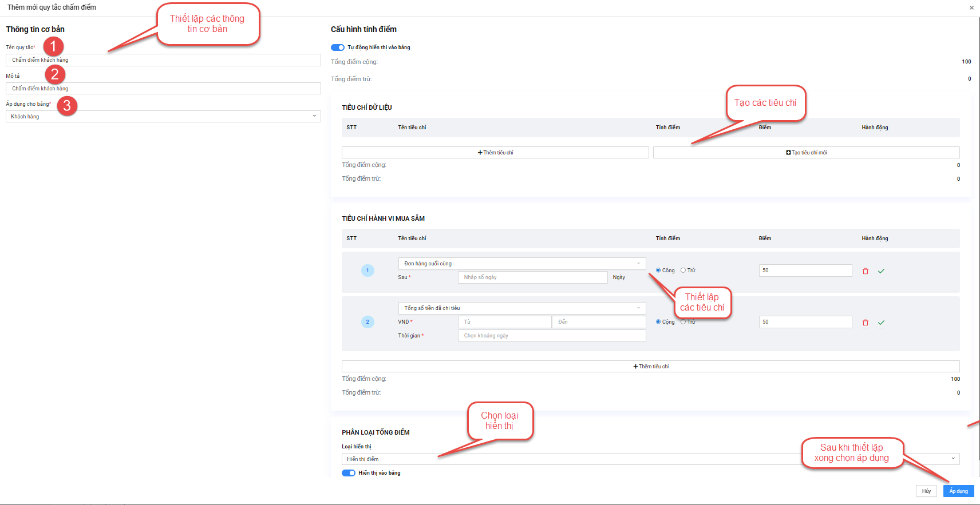Open the 'Chọn khoảng ngày' date range field
This screenshot has height=505, width=980.
552,336
